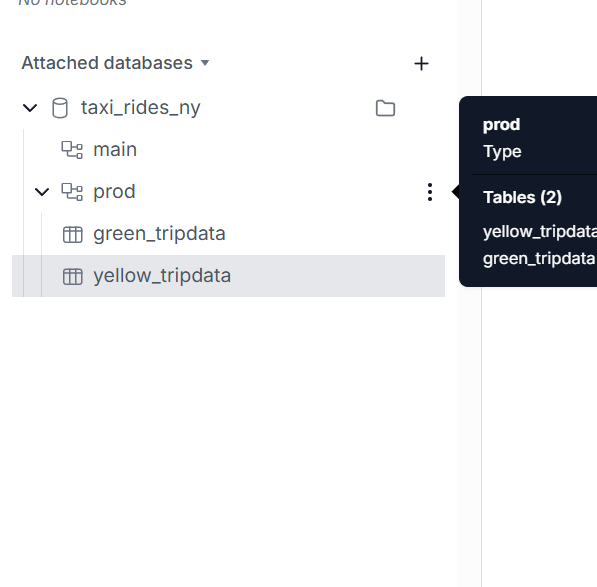Screen dimensions: 597x587
Task: Select the prod schema label
Action: click(114, 192)
